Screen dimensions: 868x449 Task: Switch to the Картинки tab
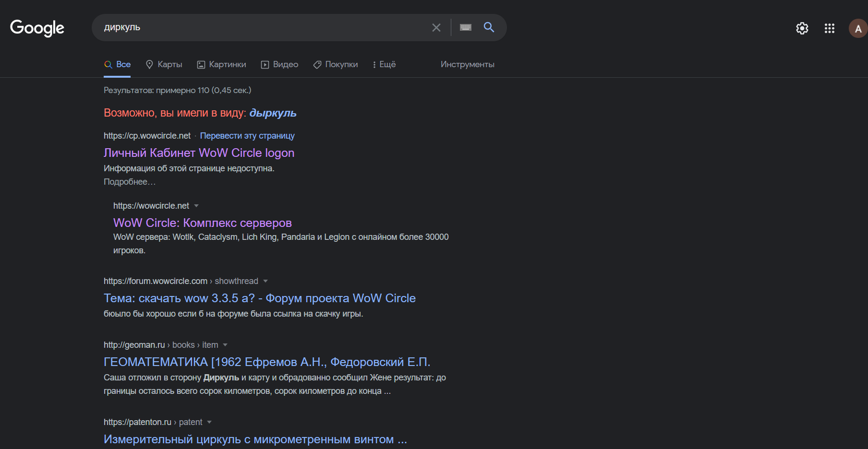(222, 64)
